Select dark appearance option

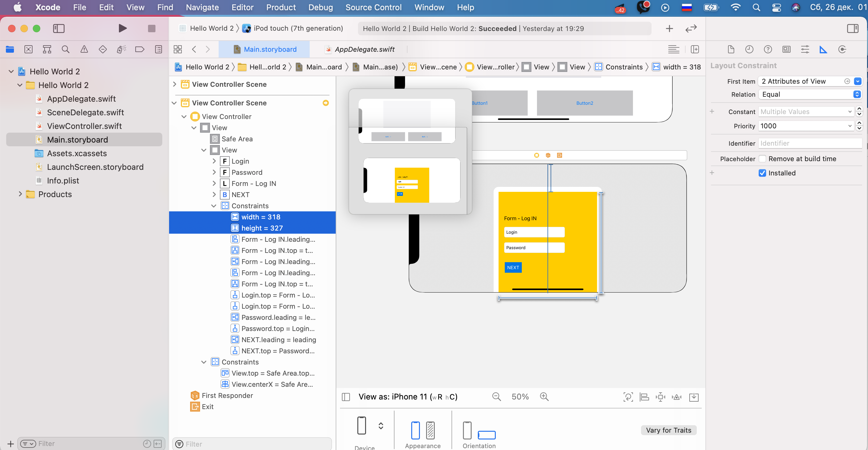pyautogui.click(x=430, y=430)
